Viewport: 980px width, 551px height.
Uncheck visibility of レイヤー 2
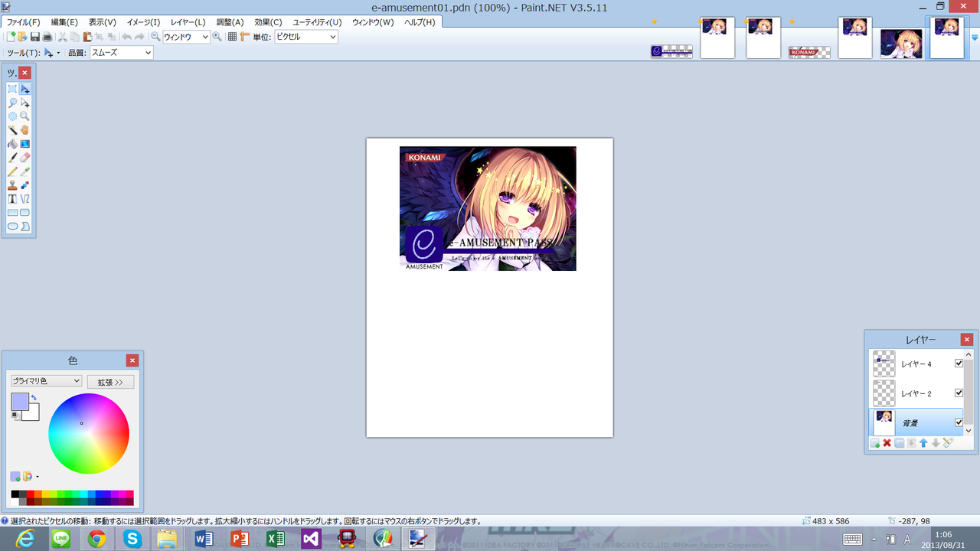(959, 393)
